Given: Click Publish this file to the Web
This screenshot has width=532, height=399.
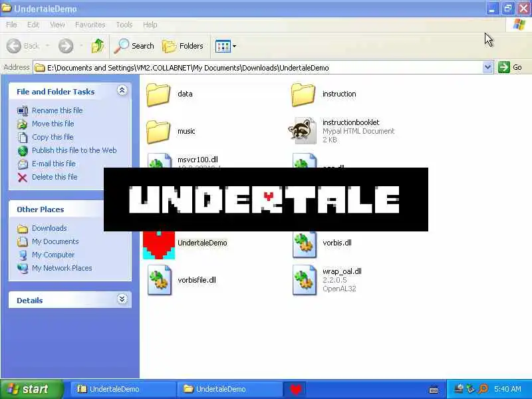Looking at the screenshot, I should coord(74,150).
